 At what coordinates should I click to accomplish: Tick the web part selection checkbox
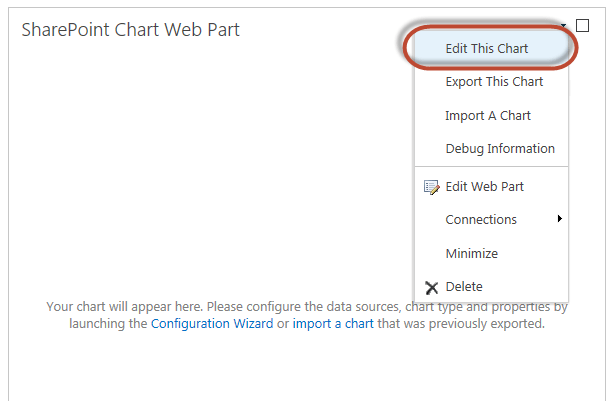(583, 26)
